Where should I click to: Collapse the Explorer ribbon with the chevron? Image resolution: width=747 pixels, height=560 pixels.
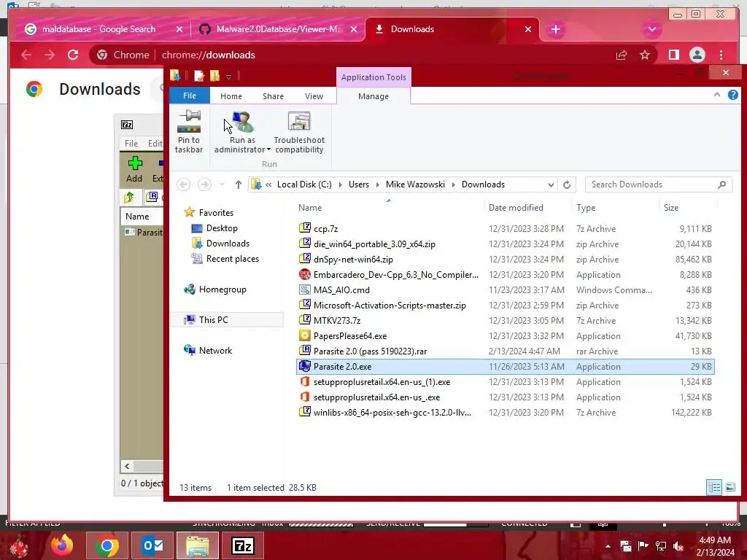coord(717,96)
